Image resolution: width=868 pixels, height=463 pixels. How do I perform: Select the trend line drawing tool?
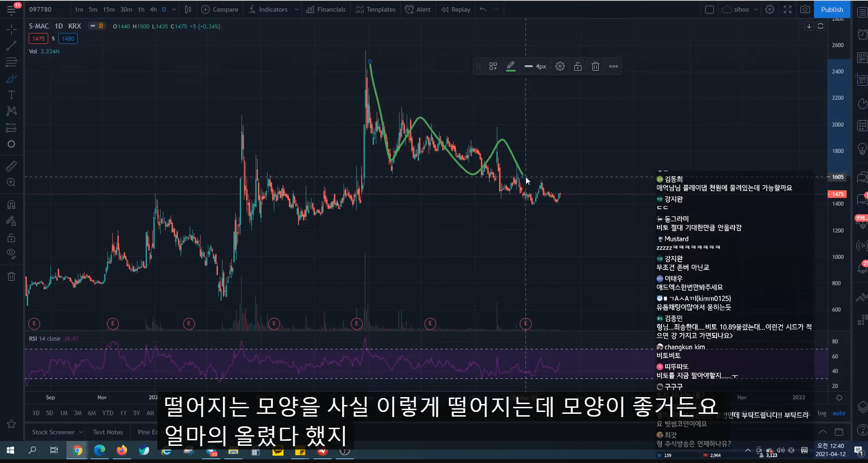click(12, 45)
